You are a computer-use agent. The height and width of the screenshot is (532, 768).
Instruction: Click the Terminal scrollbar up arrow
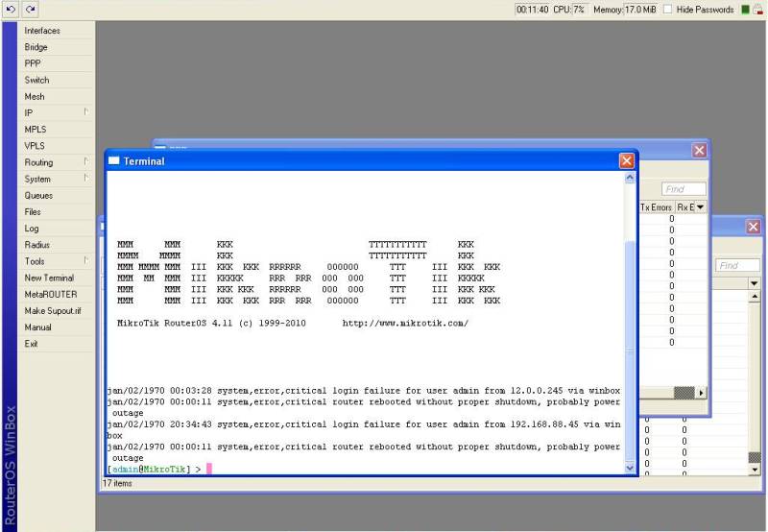coord(630,178)
